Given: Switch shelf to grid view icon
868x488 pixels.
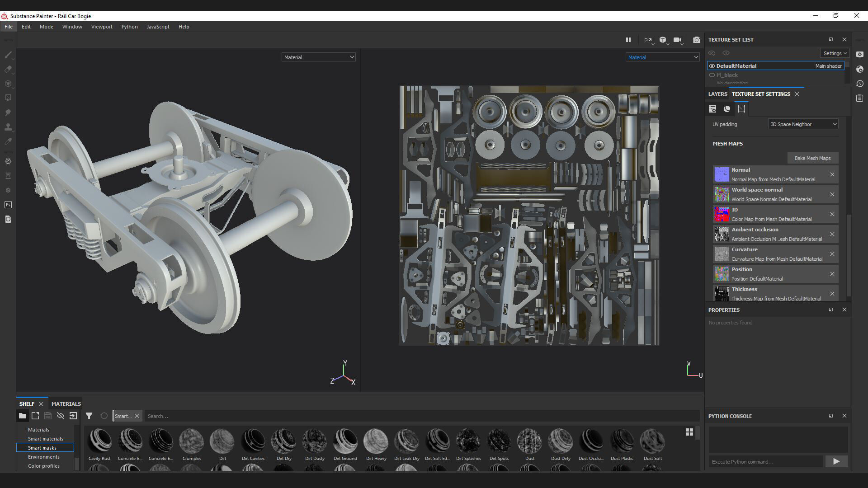Looking at the screenshot, I should pyautogui.click(x=689, y=432).
